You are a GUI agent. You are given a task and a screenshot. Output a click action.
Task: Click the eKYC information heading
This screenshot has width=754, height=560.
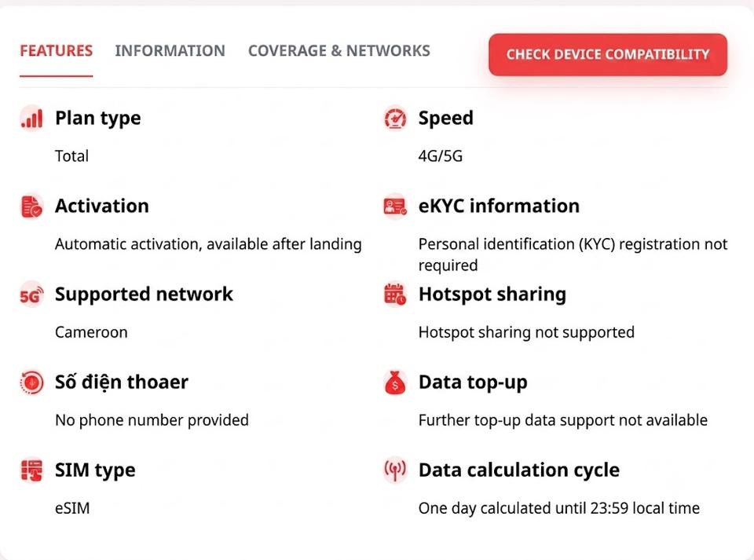[x=500, y=206]
